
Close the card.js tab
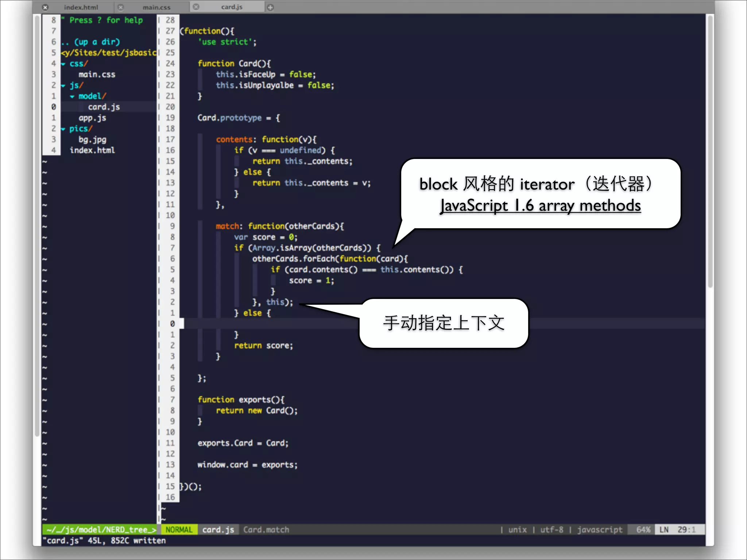pyautogui.click(x=196, y=7)
